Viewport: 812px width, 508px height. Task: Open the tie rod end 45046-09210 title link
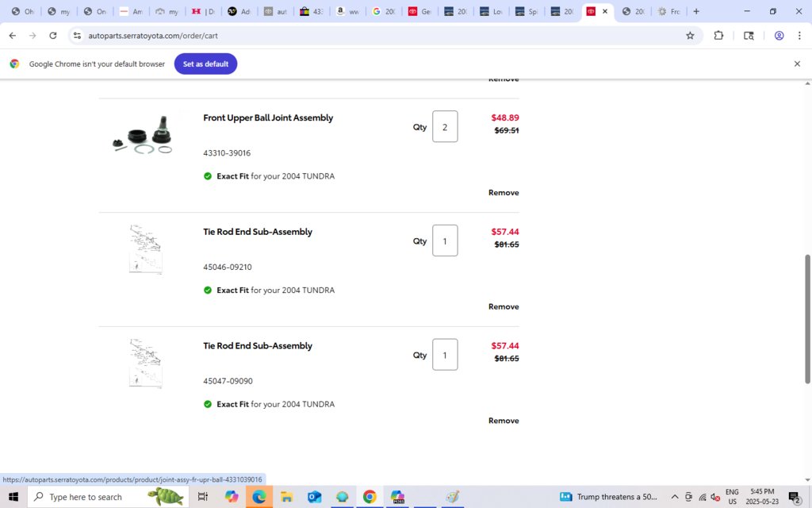258,232
